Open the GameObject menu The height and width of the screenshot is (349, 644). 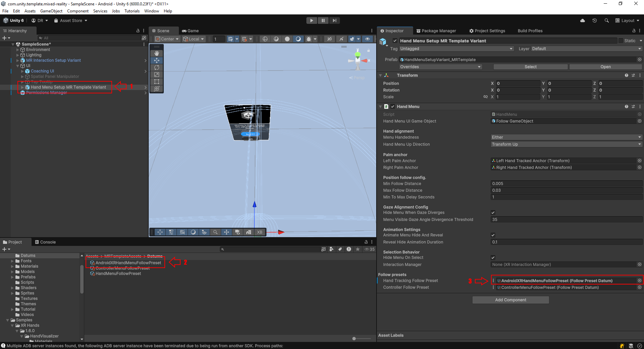coord(51,11)
